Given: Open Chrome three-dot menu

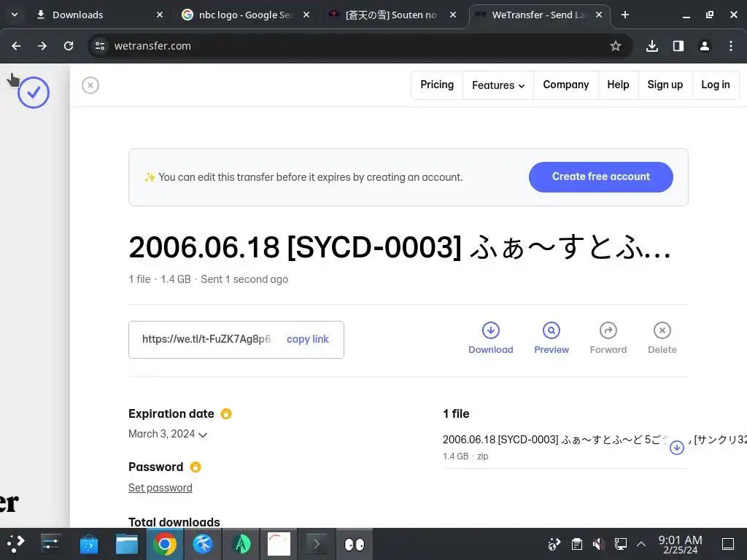Looking at the screenshot, I should tap(731, 46).
